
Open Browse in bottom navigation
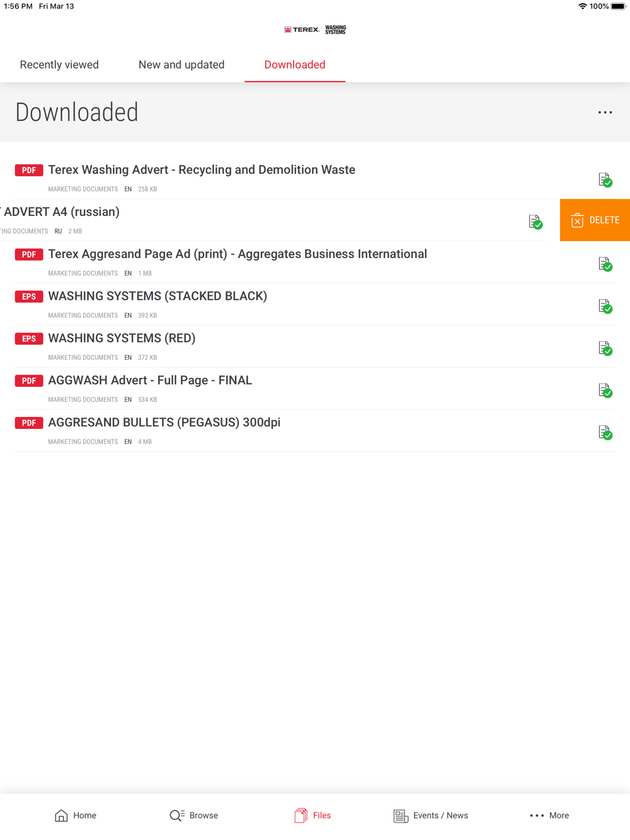pyautogui.click(x=194, y=815)
